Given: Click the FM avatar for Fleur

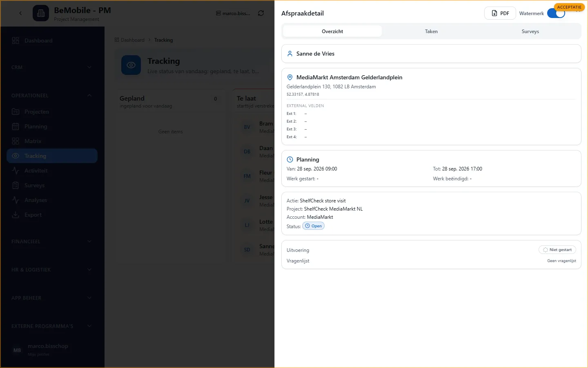Looking at the screenshot, I should (247, 176).
